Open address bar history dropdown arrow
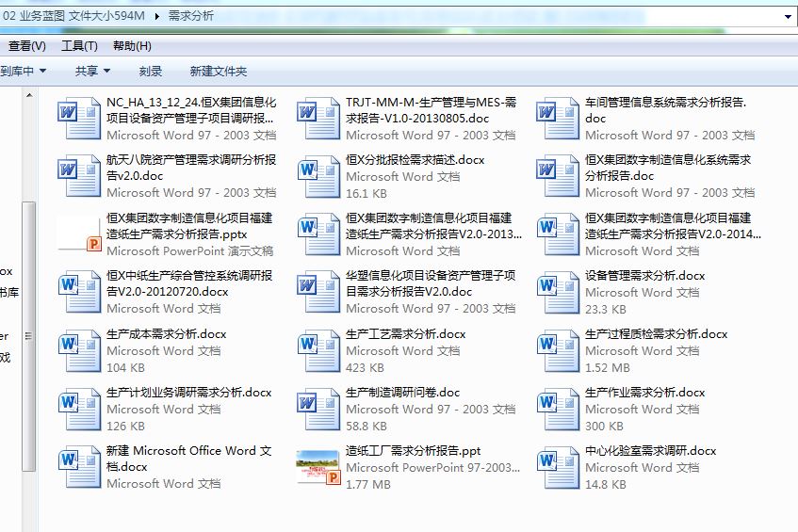 pos(788,17)
